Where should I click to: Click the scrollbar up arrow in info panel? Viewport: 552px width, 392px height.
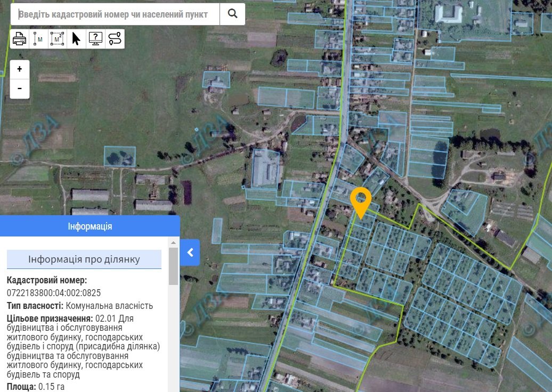pos(173,242)
